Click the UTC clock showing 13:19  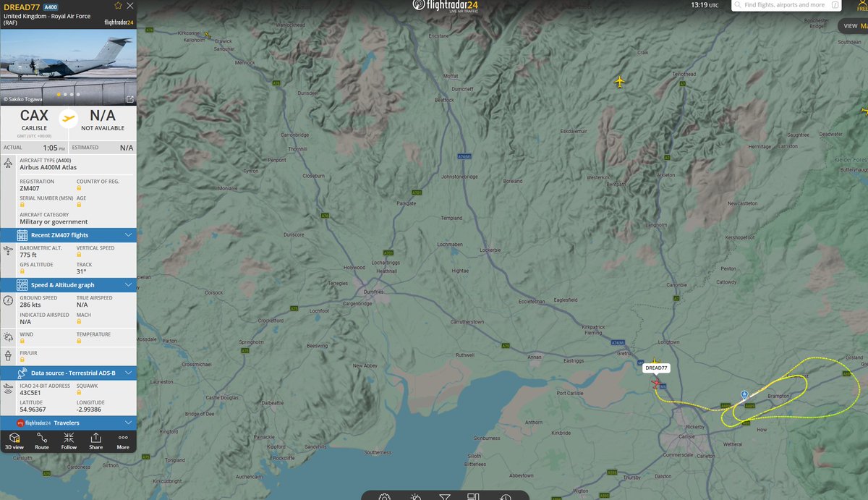[x=705, y=5]
